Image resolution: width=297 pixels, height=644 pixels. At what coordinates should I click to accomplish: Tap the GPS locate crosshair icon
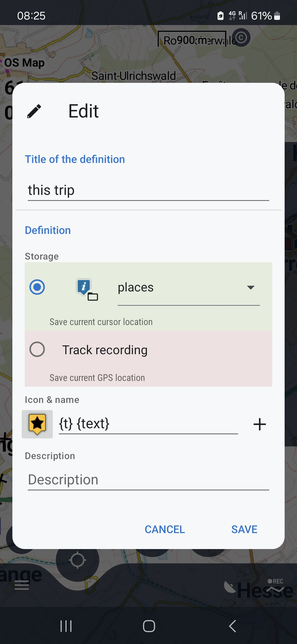click(x=78, y=560)
